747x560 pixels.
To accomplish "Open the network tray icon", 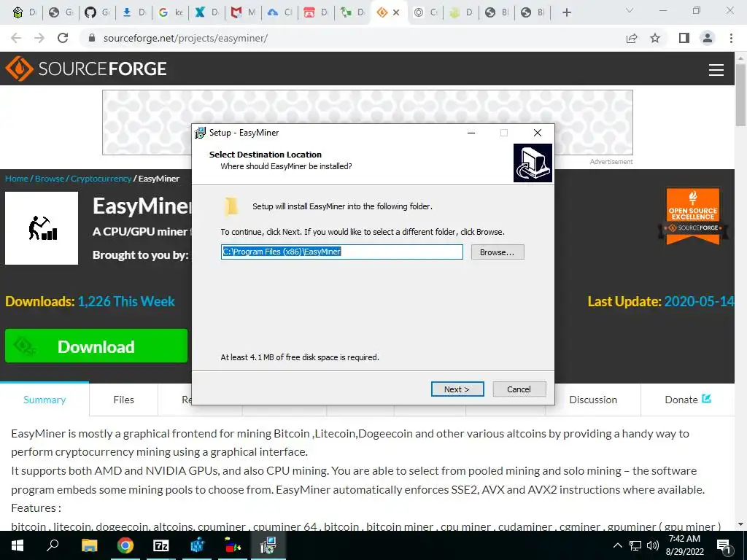I will pos(635,545).
